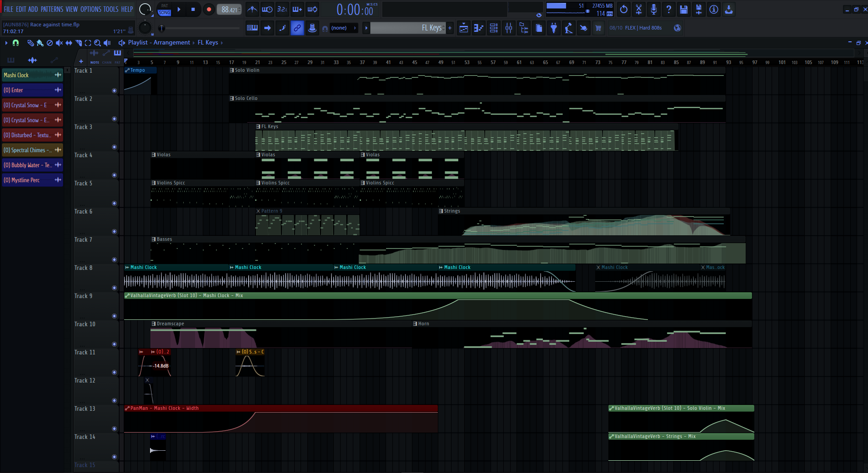Start one-click audio recording microphone icon
The width and height of the screenshot is (868, 473).
pos(654,9)
